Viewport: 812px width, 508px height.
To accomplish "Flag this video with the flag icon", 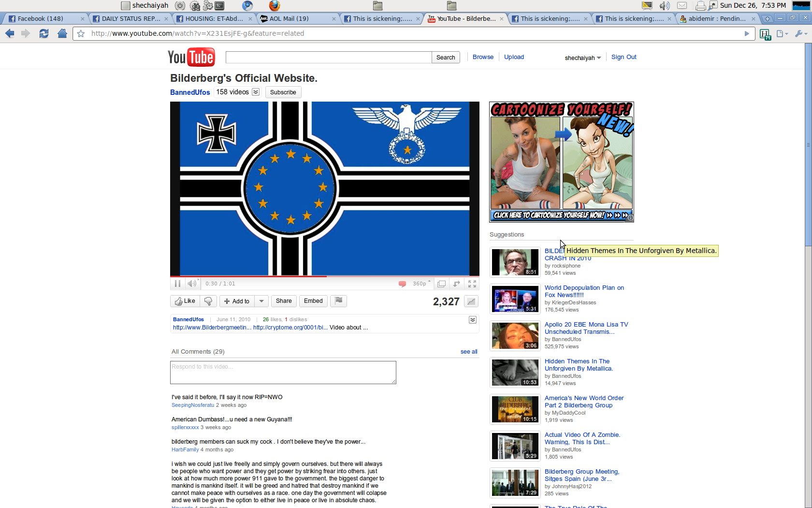I will click(339, 301).
